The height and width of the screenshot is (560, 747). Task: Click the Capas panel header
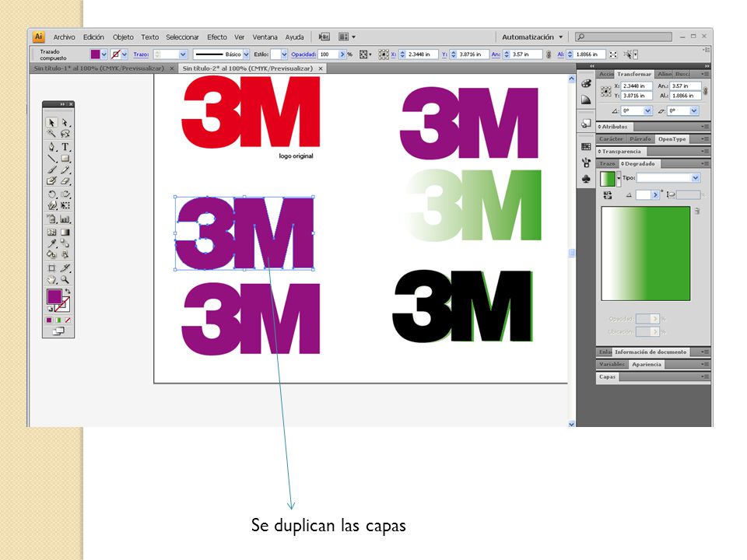(607, 376)
